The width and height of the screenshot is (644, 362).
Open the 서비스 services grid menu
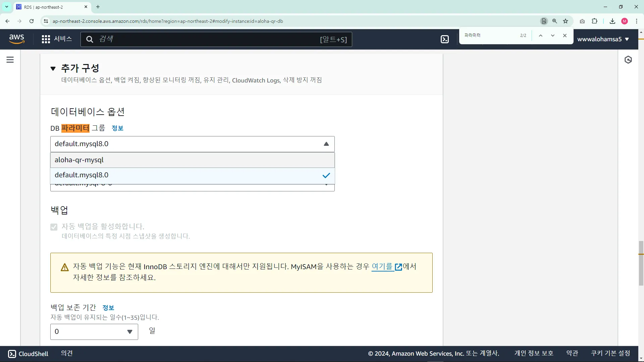57,39
